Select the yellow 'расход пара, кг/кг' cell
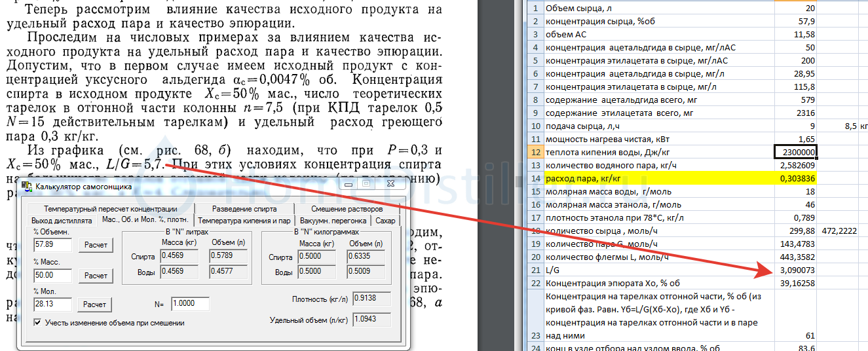The image size is (868, 351). click(x=658, y=178)
